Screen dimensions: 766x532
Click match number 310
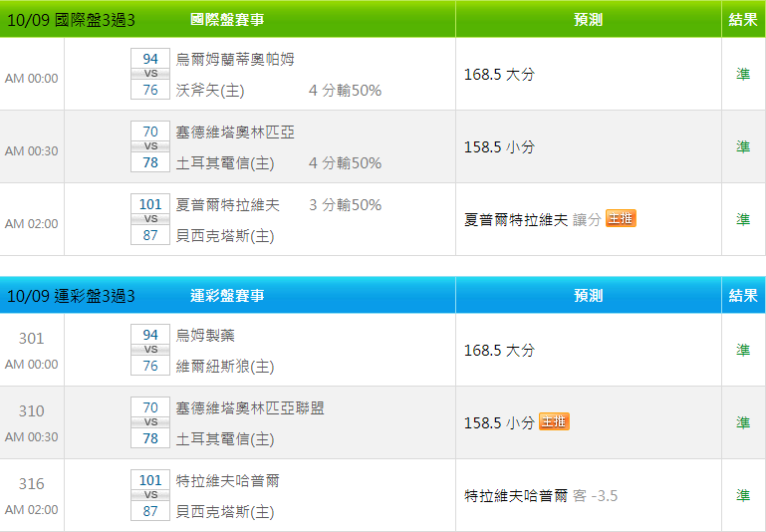[31, 410]
